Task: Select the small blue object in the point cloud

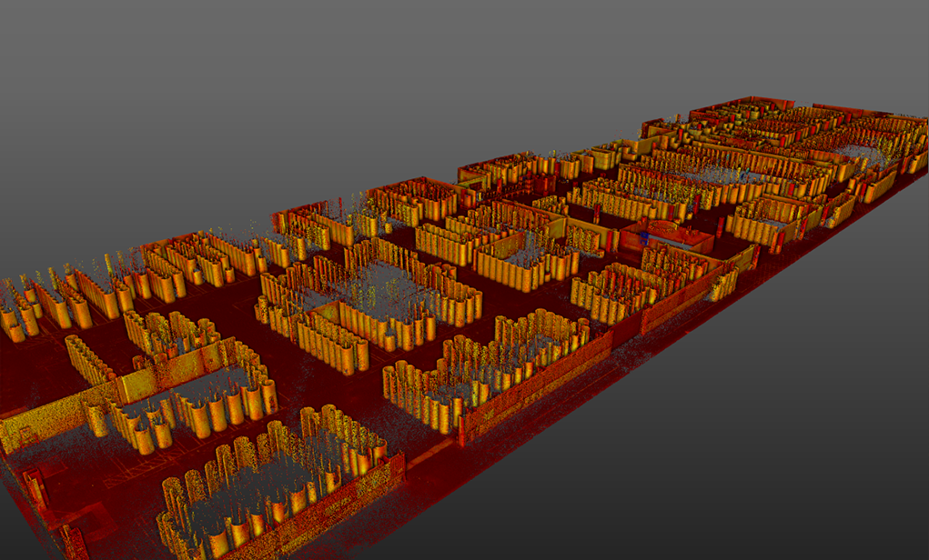Action: pyautogui.click(x=644, y=238)
